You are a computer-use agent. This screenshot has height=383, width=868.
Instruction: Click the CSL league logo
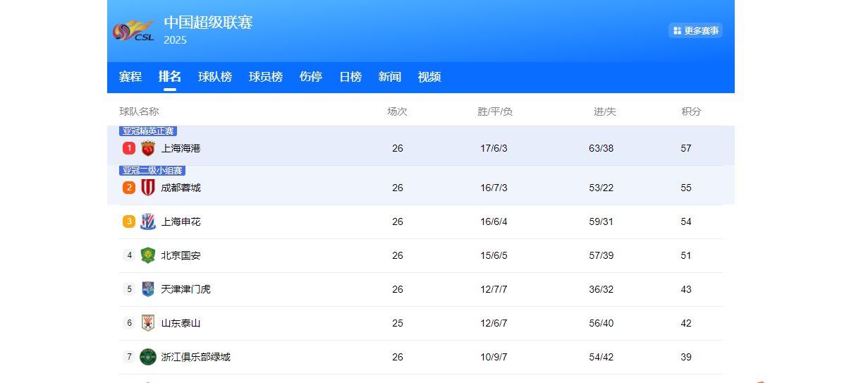[x=134, y=31]
